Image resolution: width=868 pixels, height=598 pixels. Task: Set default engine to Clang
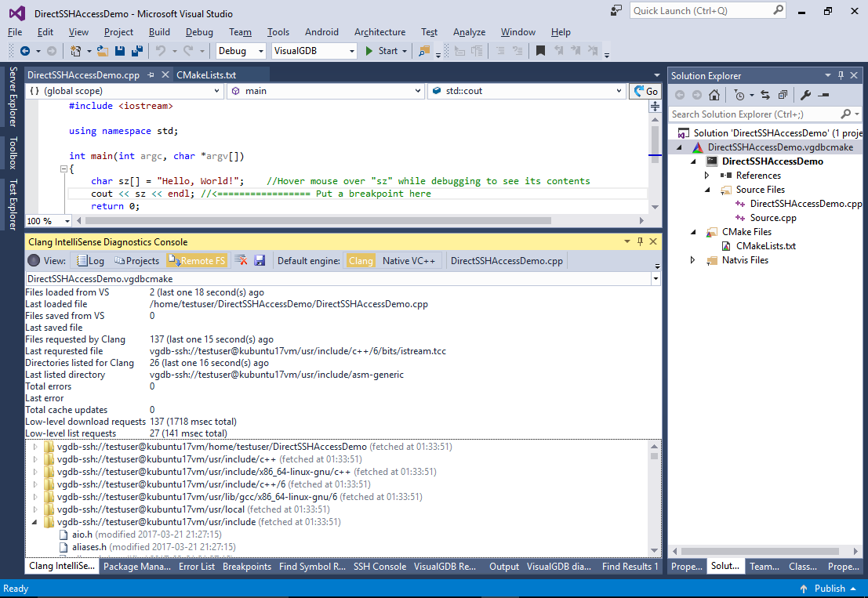[361, 260]
